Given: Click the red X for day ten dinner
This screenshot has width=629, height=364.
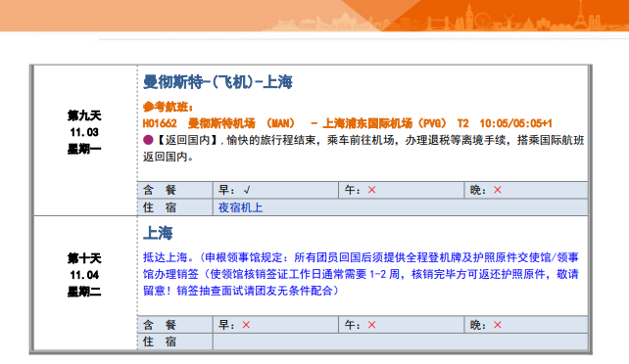Looking at the screenshot, I should click(498, 325).
